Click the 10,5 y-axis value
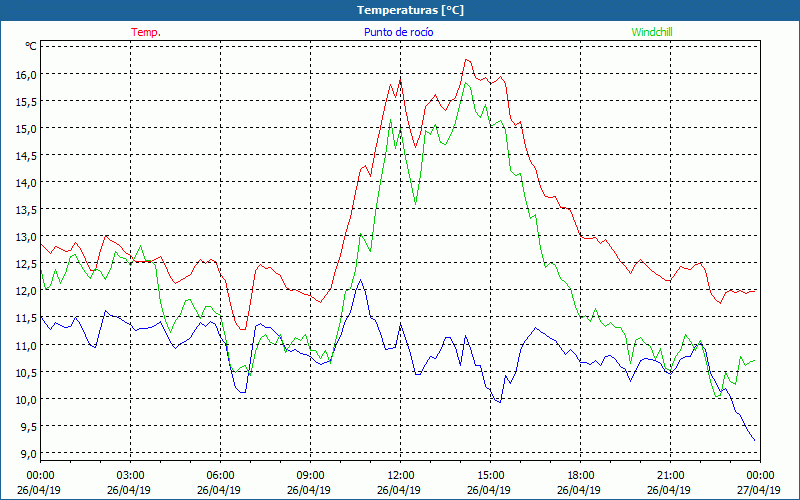 pos(28,372)
